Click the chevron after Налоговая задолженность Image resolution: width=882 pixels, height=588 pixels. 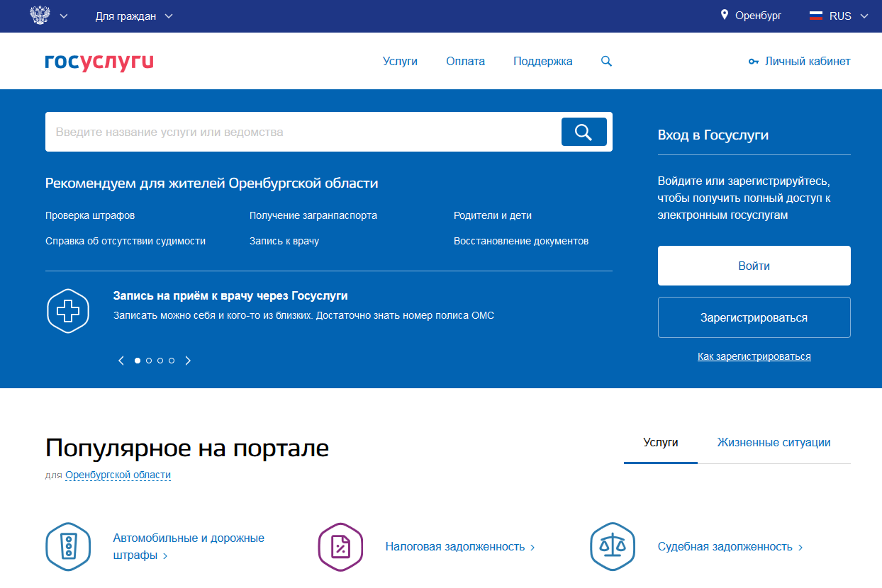point(532,548)
